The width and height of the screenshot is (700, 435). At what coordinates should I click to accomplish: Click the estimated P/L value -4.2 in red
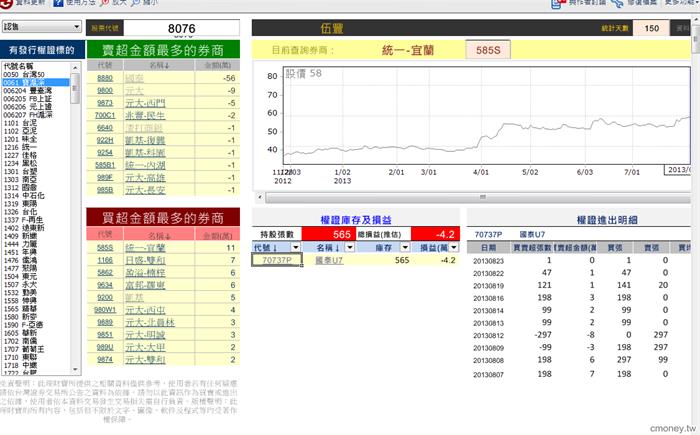click(436, 234)
